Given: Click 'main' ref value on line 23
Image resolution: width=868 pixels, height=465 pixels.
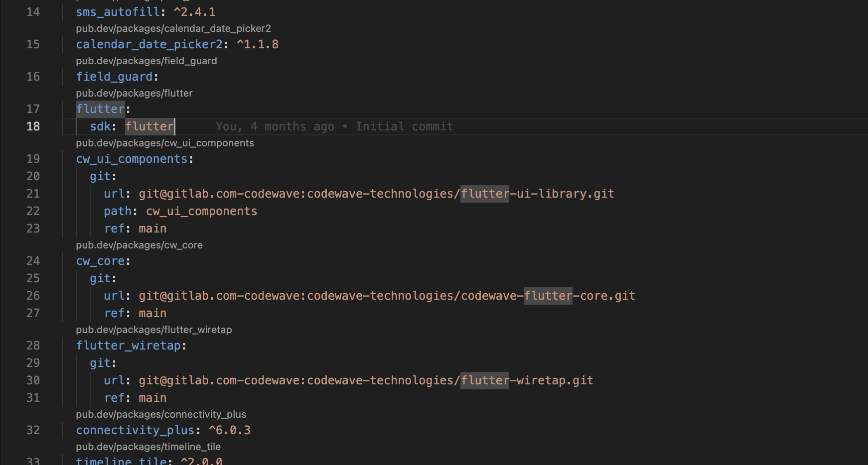Looking at the screenshot, I should [x=152, y=229].
